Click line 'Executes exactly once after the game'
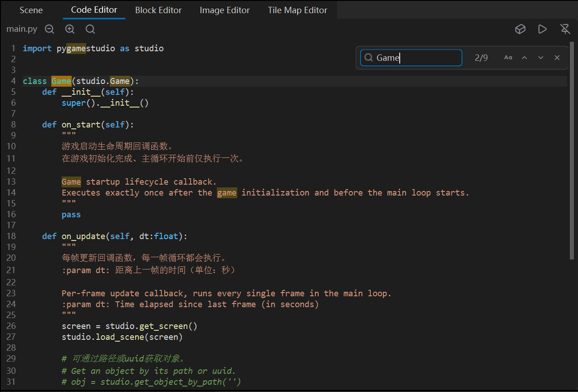The height and width of the screenshot is (392, 578). tap(265, 193)
